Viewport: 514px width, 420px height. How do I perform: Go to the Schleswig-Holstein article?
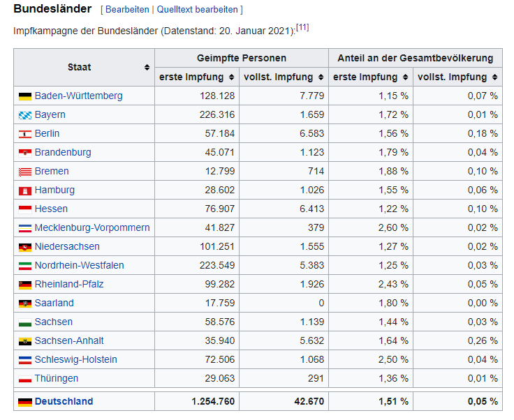pyautogui.click(x=75, y=360)
